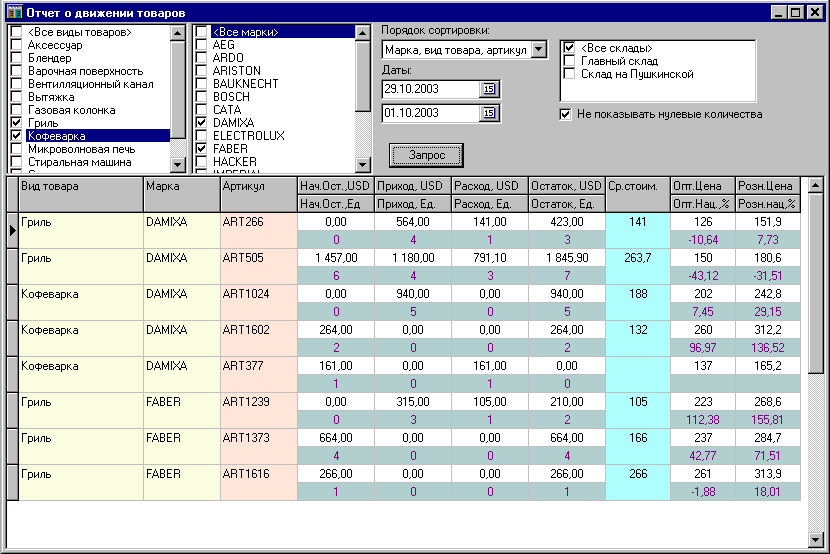The image size is (830, 554).
Task: Click product types list up scroll arrow
Action: pyautogui.click(x=177, y=33)
